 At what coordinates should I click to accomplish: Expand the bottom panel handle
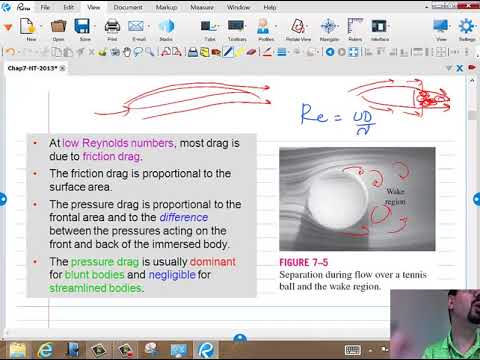point(240,338)
